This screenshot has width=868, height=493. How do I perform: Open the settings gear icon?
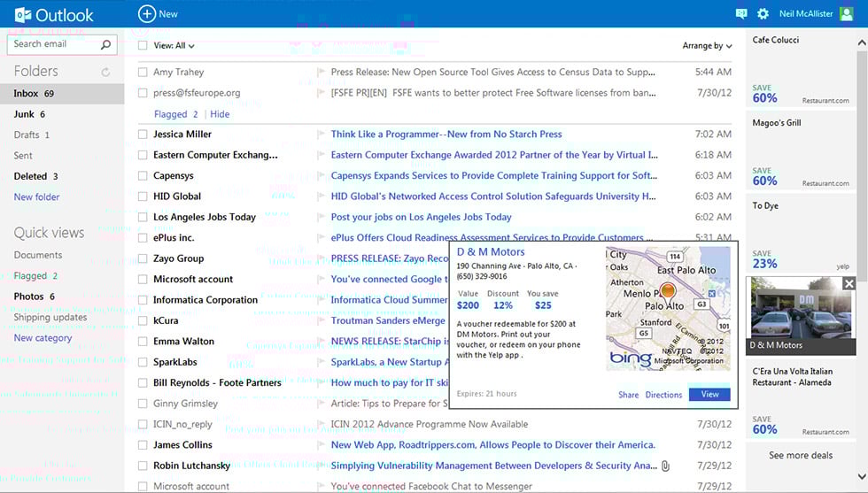click(x=763, y=14)
